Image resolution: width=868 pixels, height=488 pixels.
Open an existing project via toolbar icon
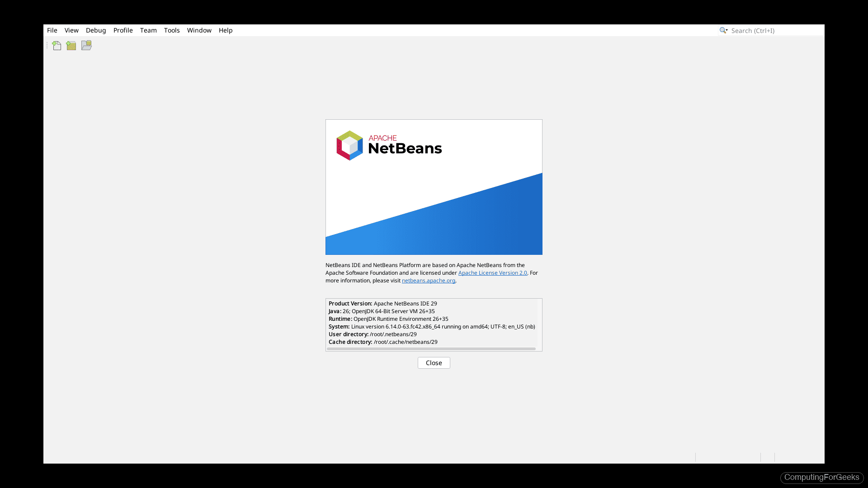click(x=86, y=45)
